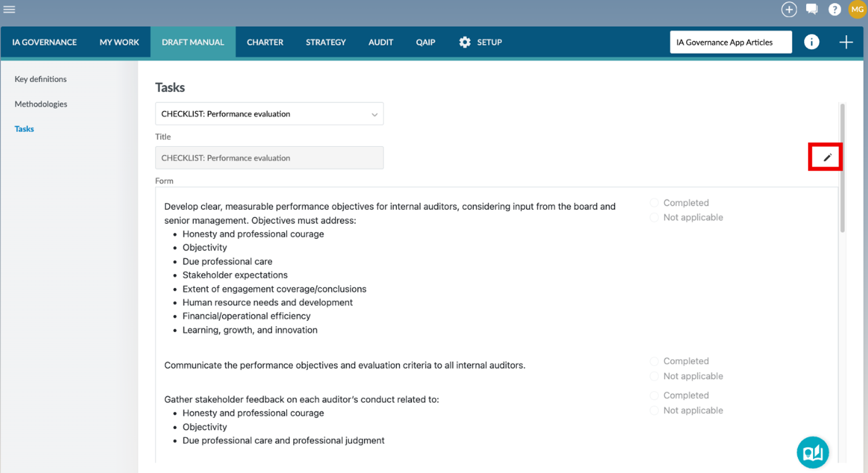Open Methodologies in sidebar
The width and height of the screenshot is (868, 473).
coord(41,104)
